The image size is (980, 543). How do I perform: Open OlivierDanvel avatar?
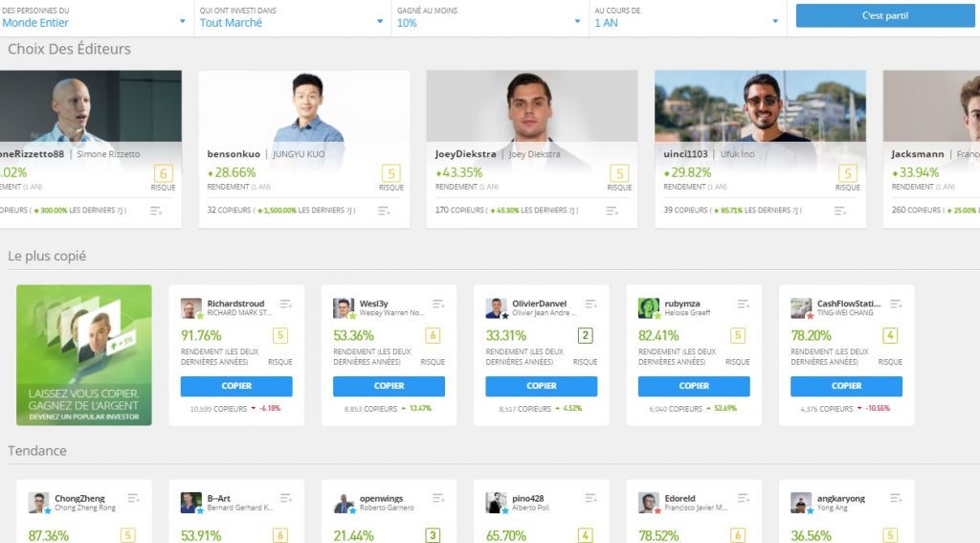[x=497, y=307]
